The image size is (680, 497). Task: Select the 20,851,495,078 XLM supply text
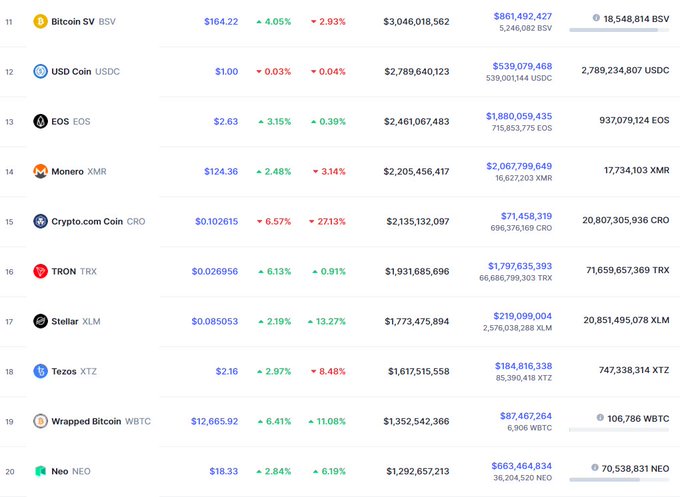[626, 320]
